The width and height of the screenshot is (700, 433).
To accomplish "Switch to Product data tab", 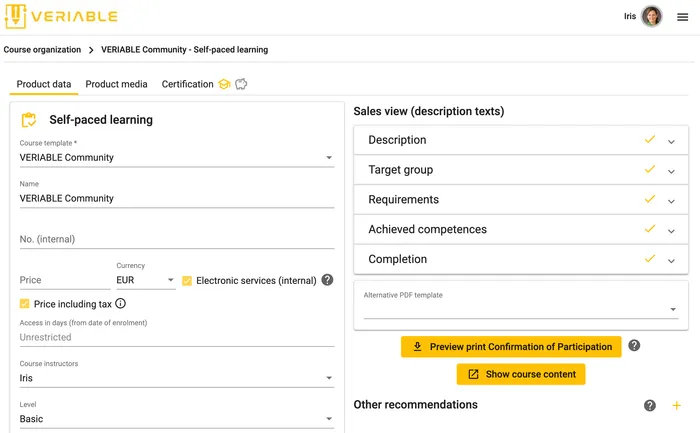I will pos(44,84).
